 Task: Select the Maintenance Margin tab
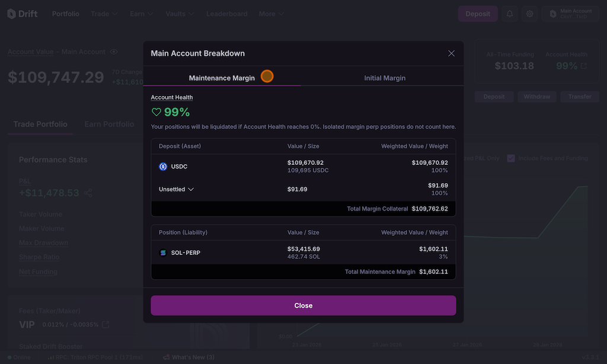[222, 78]
